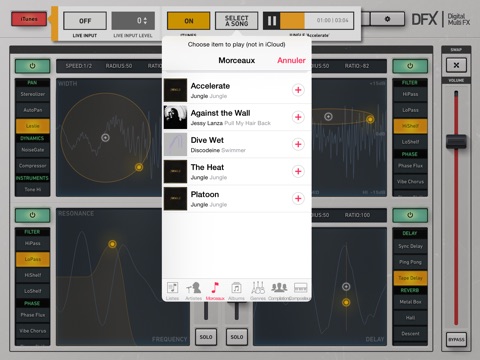
Task: Switch to the Artistes tab icon
Action: click(x=194, y=291)
